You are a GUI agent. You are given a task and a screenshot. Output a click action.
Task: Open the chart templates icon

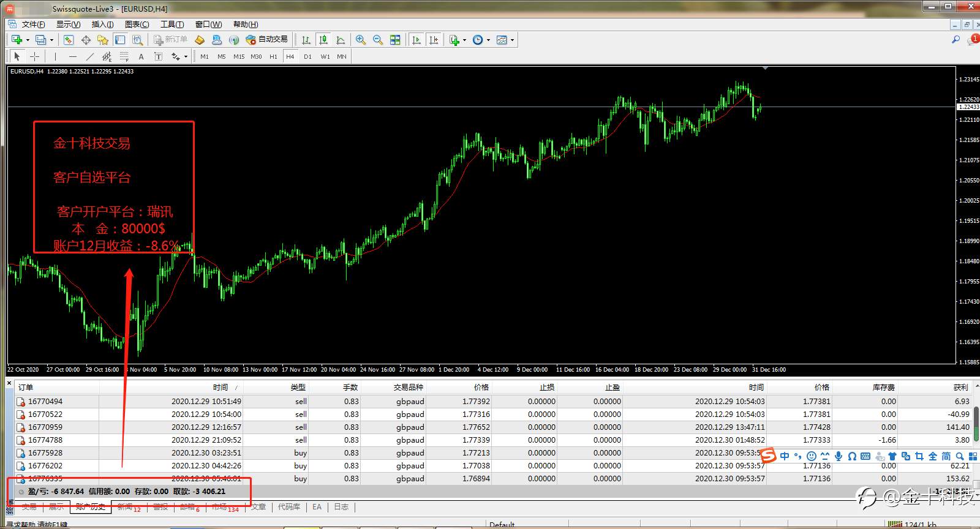tap(502, 40)
